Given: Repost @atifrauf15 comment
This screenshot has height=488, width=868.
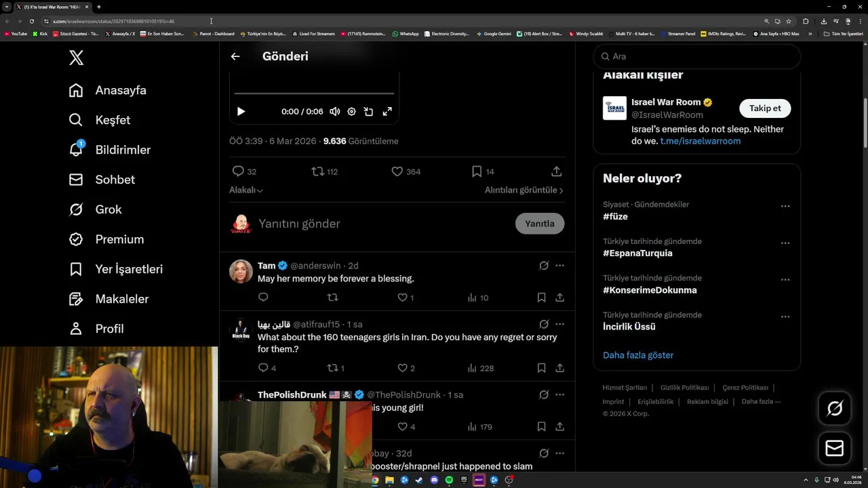Looking at the screenshot, I should (x=336, y=368).
